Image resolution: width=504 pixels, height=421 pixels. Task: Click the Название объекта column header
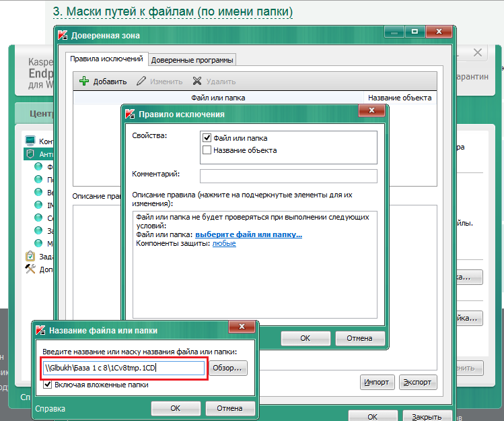[x=400, y=98]
